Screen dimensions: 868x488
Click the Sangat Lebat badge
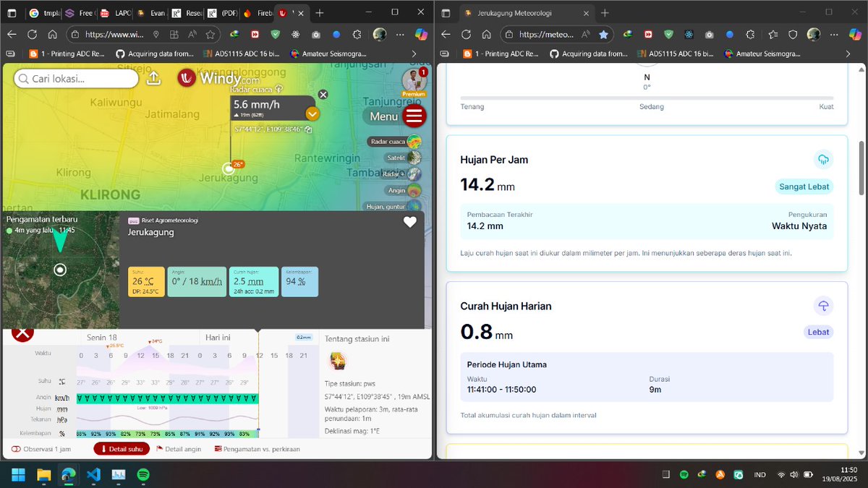(x=804, y=187)
